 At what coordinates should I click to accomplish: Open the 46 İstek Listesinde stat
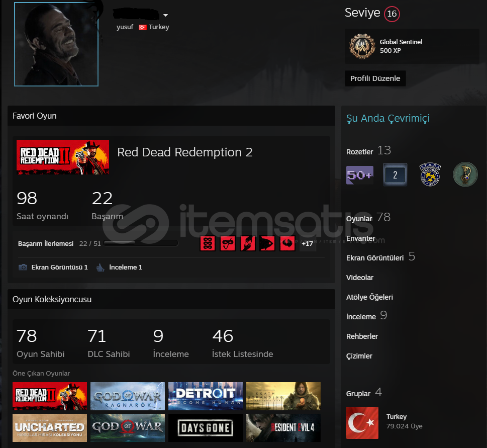243,343
